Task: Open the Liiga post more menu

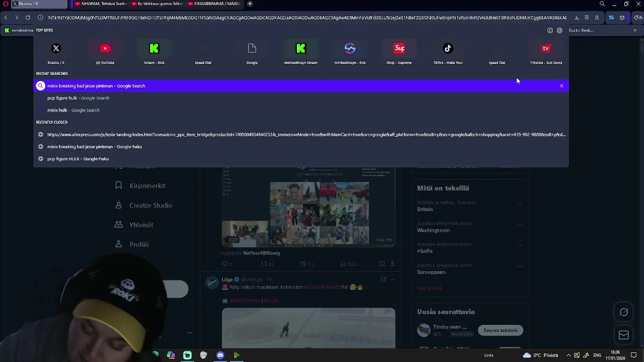Action: pos(392,280)
